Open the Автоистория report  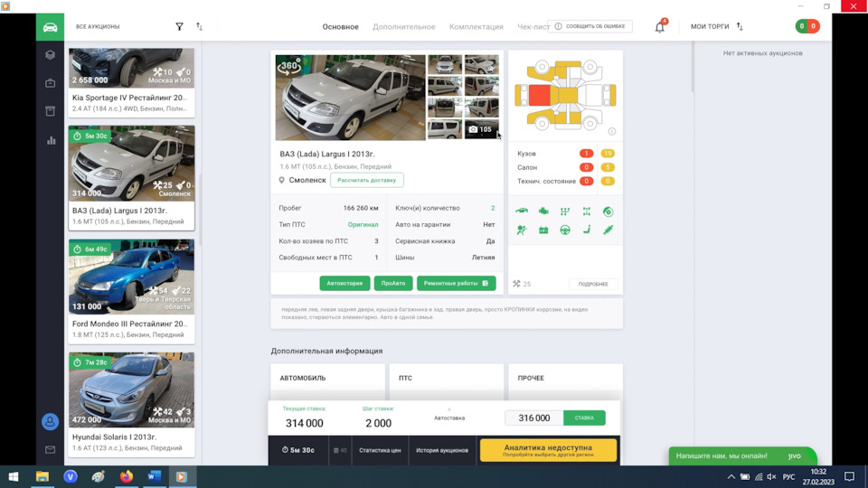pyautogui.click(x=344, y=283)
